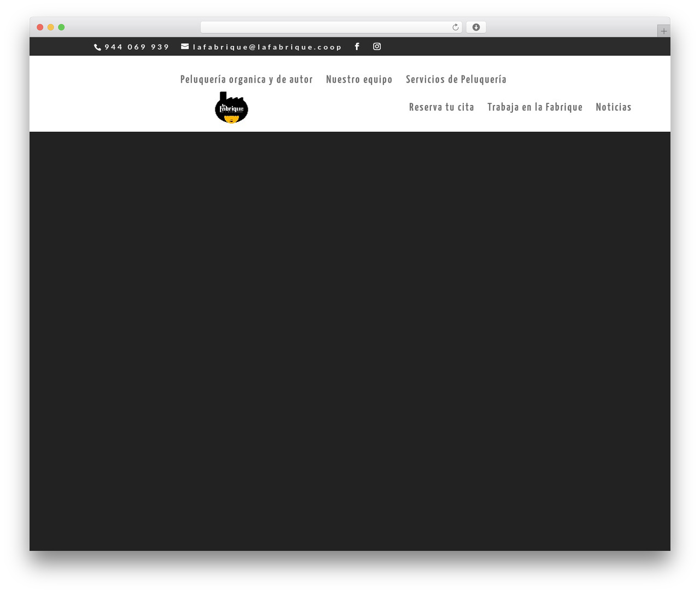Click the lafabrique@lafabrique.coop email link
700x593 pixels.
pyautogui.click(x=267, y=47)
